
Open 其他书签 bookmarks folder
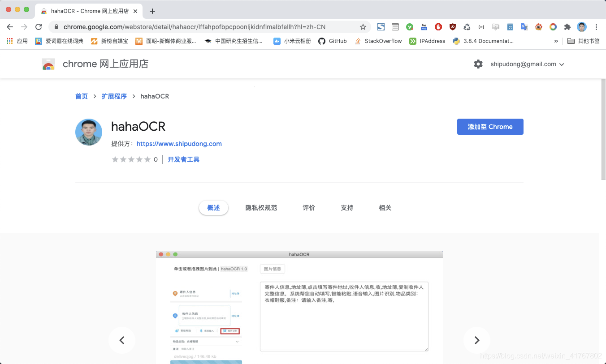click(588, 41)
